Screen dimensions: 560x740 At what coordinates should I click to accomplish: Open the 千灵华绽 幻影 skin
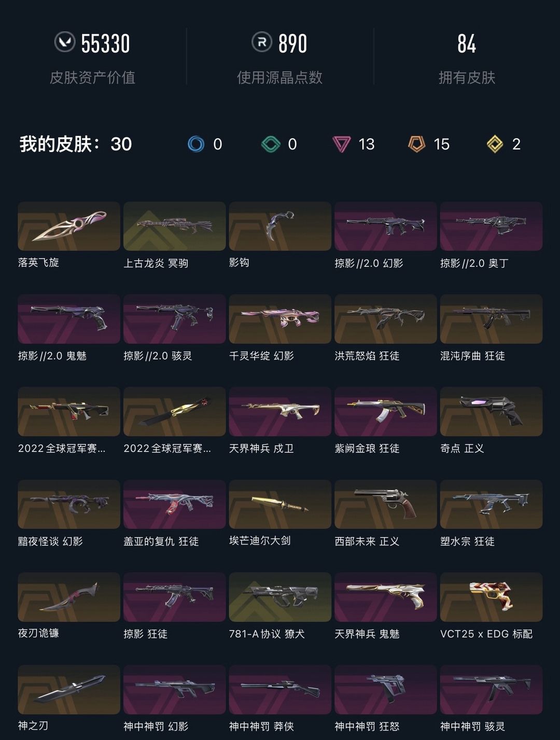[280, 319]
